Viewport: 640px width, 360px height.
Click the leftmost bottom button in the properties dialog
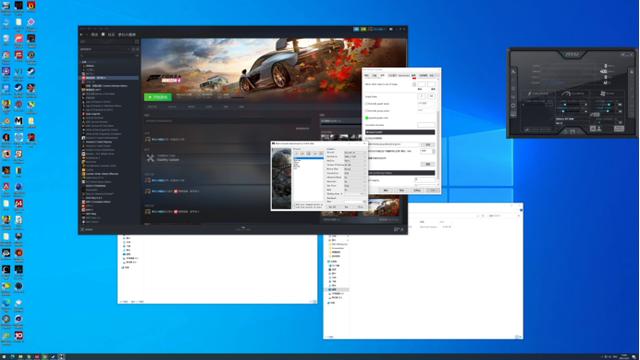tap(385, 190)
